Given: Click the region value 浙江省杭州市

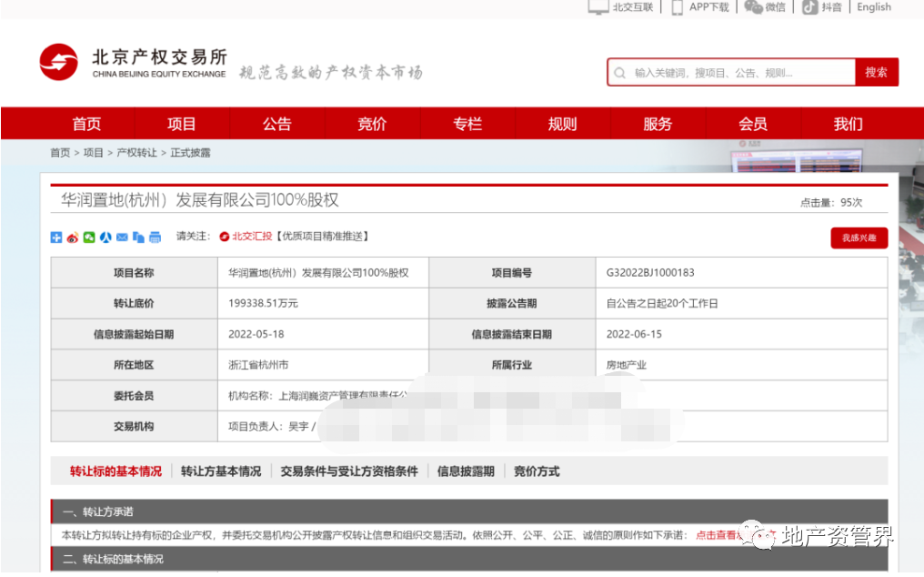Looking at the screenshot, I should click(258, 365).
